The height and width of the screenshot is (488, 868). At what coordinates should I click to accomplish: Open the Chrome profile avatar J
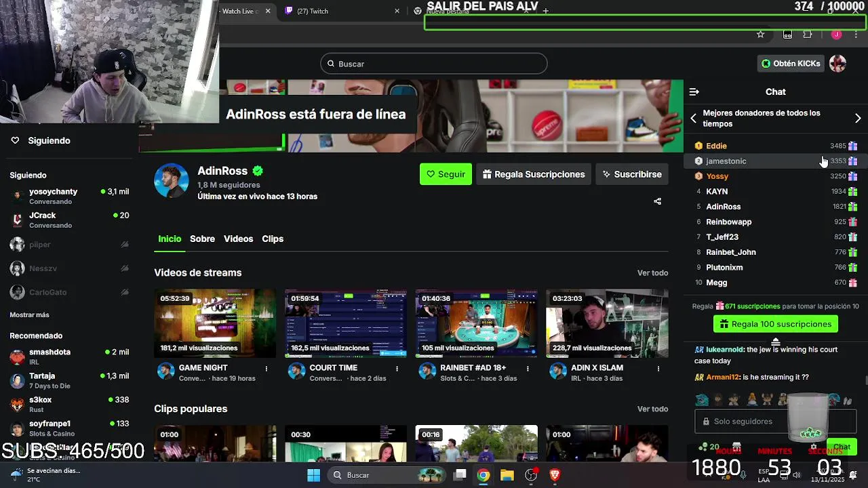[837, 35]
